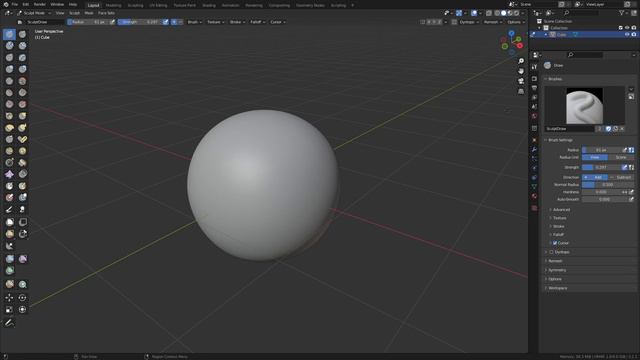Open the Remesh dropdown in viewport header
640x360 pixels.
[493, 22]
